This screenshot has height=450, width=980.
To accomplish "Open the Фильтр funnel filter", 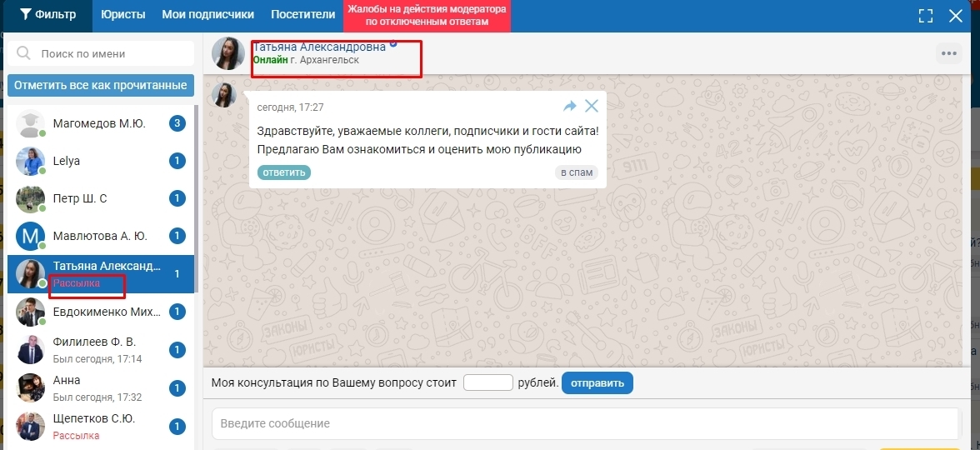I will point(47,15).
